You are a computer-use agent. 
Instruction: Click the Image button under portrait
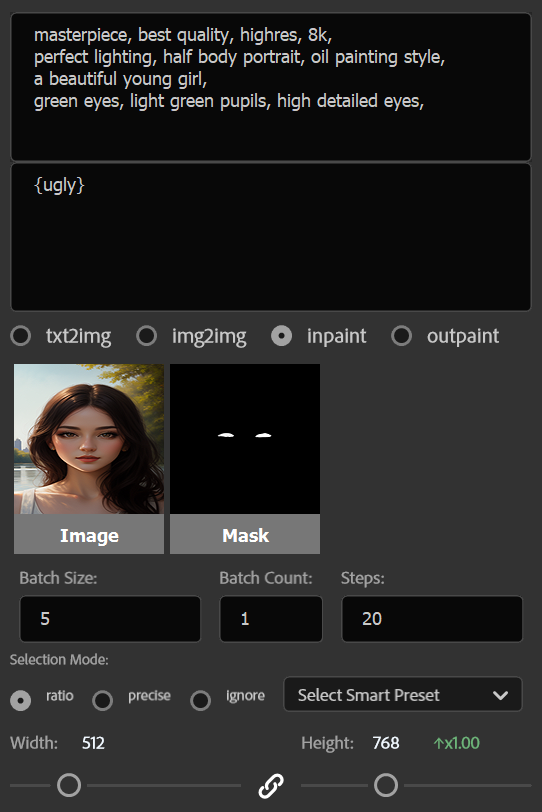[x=89, y=534]
